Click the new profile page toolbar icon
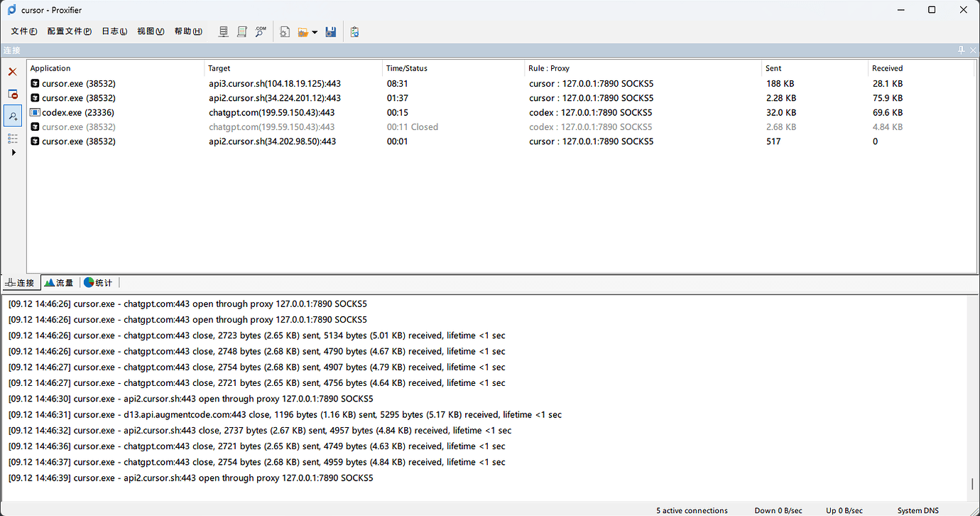This screenshot has height=516, width=980. pos(285,31)
